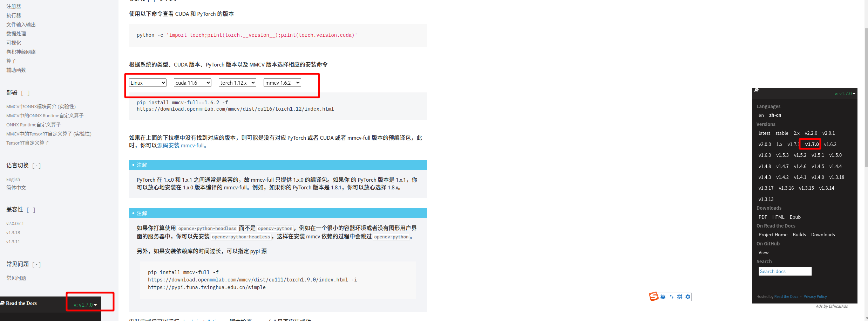Open Project Home on Read the Docs
868x321 pixels.
point(773,235)
